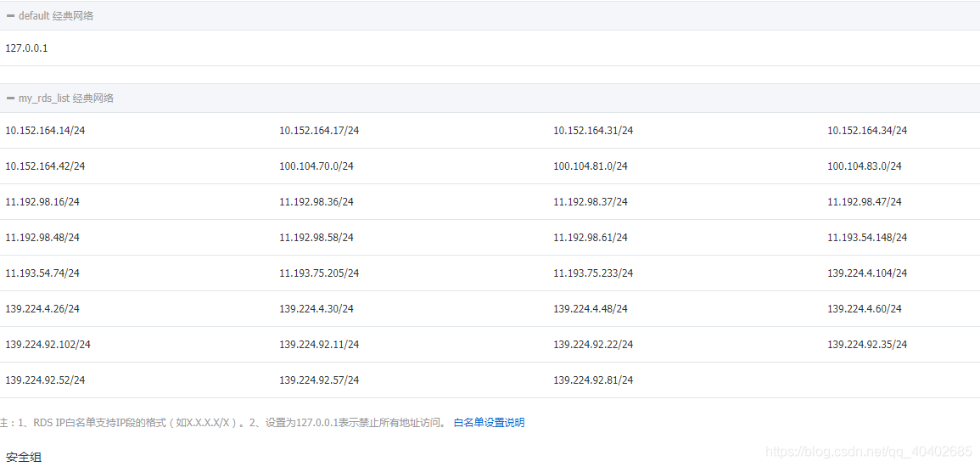Select IP 11.192.98.16/24
The image size is (980, 467).
pyautogui.click(x=42, y=202)
